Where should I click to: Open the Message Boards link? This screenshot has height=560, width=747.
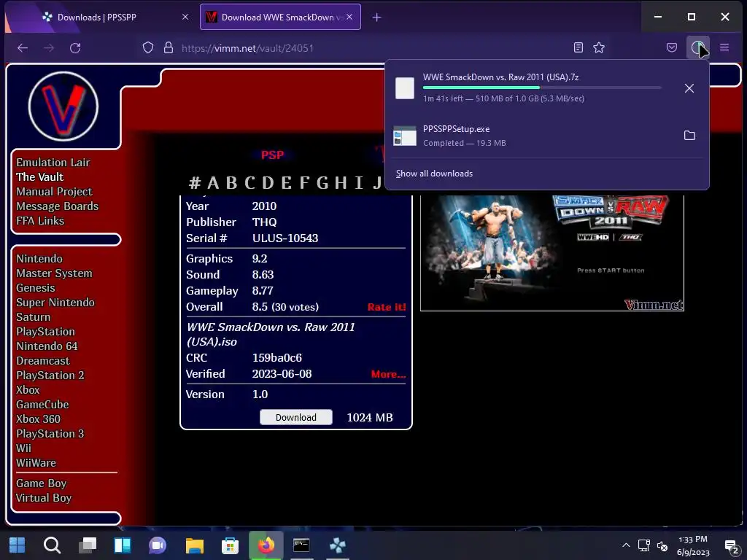point(57,206)
